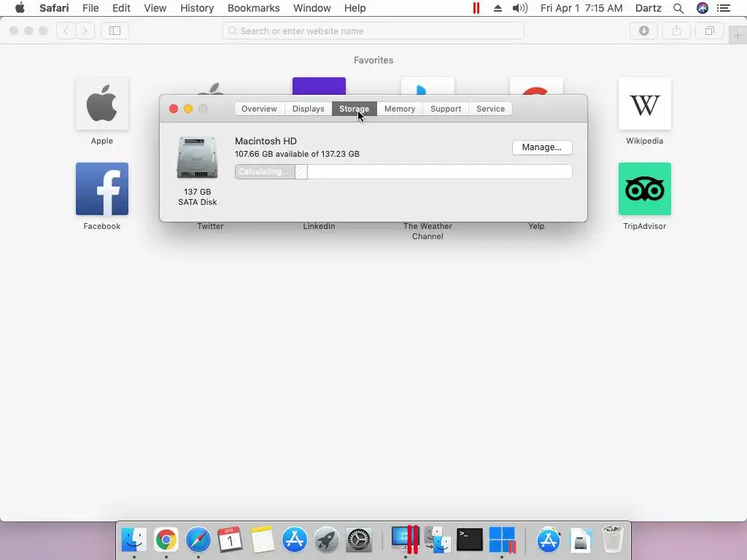Open Windows virtual machine icon in the Dock

point(502,540)
